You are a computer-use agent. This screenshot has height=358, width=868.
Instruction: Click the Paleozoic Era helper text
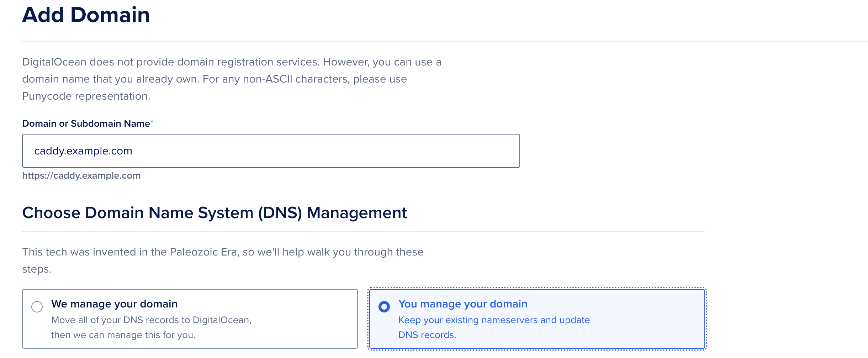[223, 252]
